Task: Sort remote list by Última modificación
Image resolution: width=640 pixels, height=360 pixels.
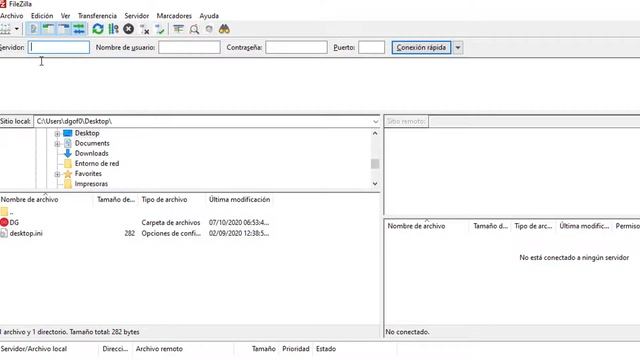Action: tap(584, 226)
